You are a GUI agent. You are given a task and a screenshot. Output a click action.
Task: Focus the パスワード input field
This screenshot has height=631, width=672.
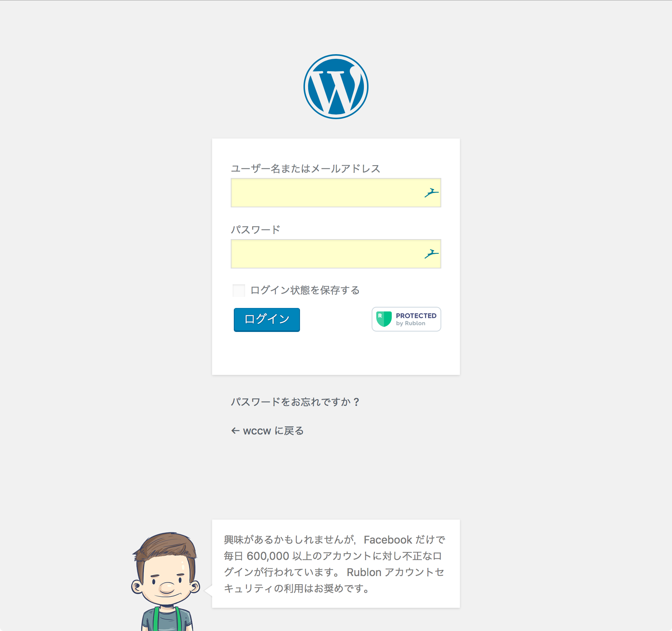point(336,254)
